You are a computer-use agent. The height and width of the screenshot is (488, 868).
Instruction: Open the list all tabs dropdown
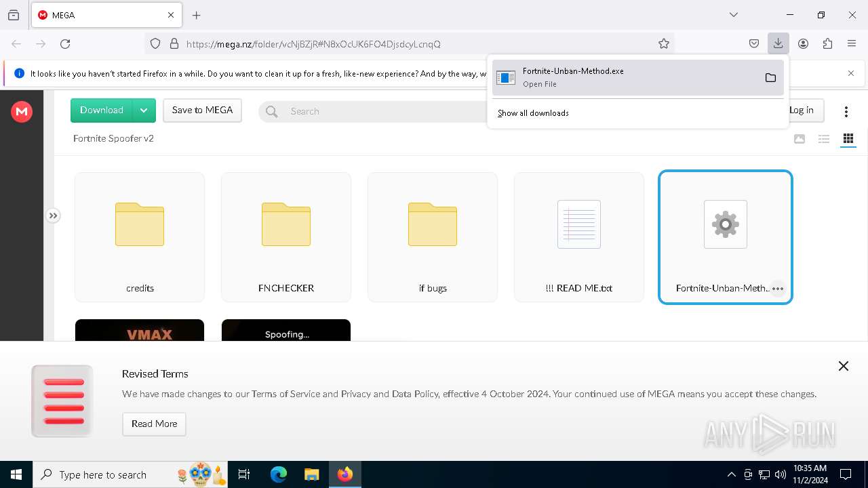[x=734, y=15]
